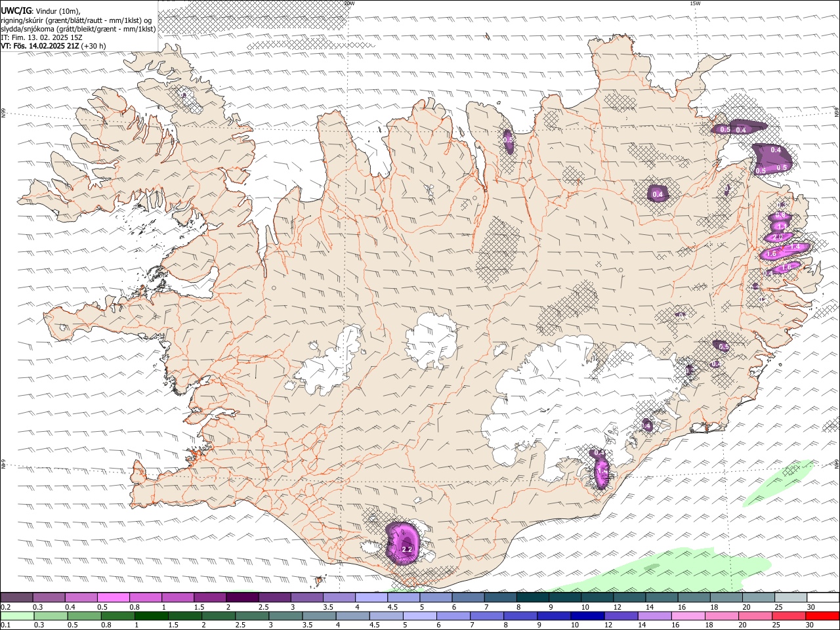840x630 pixels.
Task: Click the "30" label in the snow legend row
Action: (811, 607)
